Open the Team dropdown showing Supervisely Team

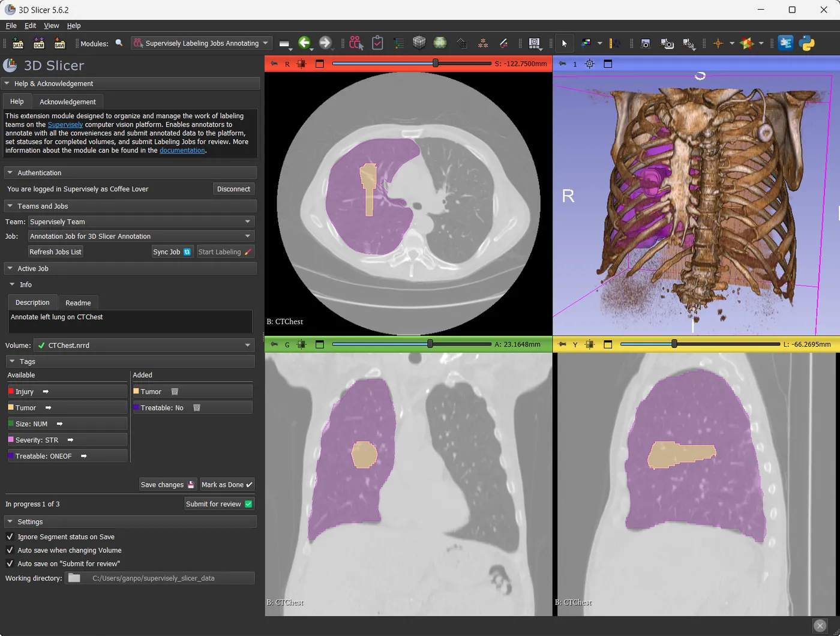141,221
